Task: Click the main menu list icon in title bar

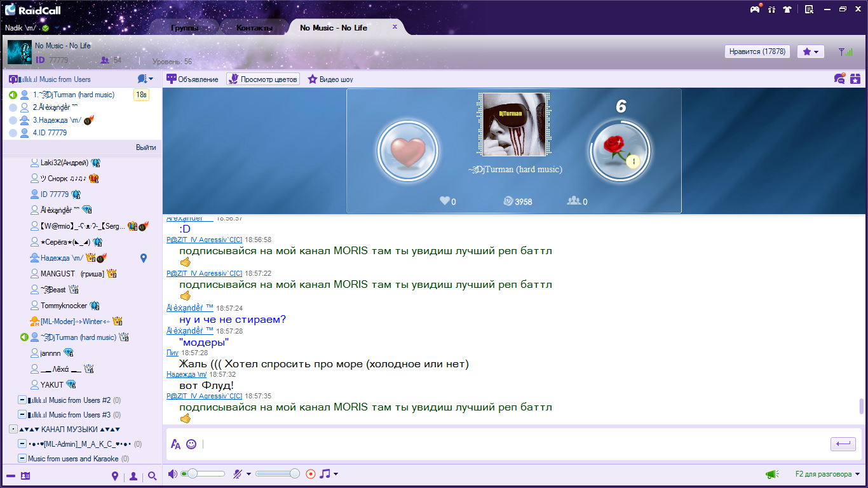Action: point(809,10)
